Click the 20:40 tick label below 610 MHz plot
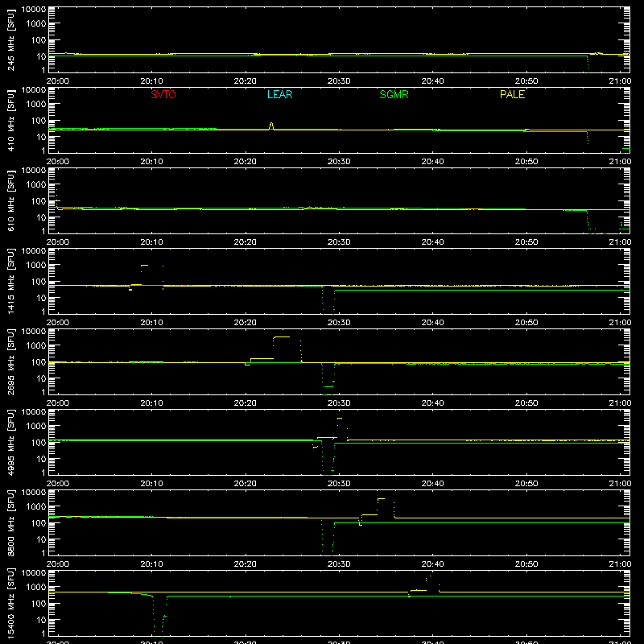 (x=432, y=242)
